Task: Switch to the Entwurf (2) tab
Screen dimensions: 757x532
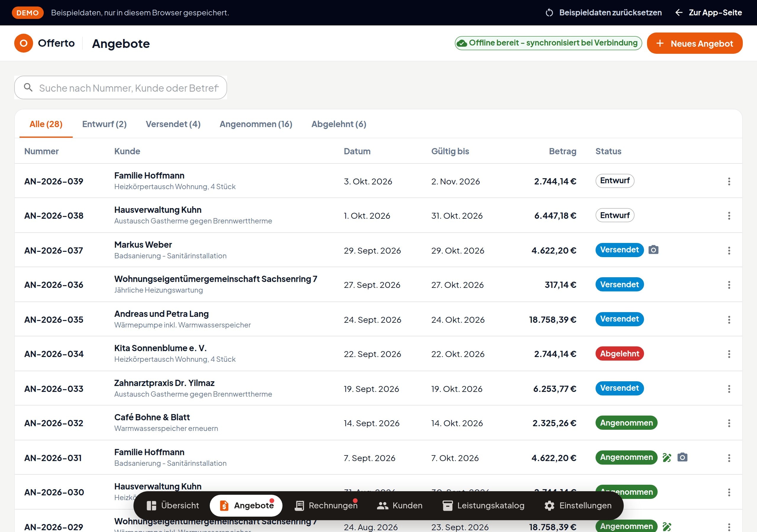Action: (104, 124)
